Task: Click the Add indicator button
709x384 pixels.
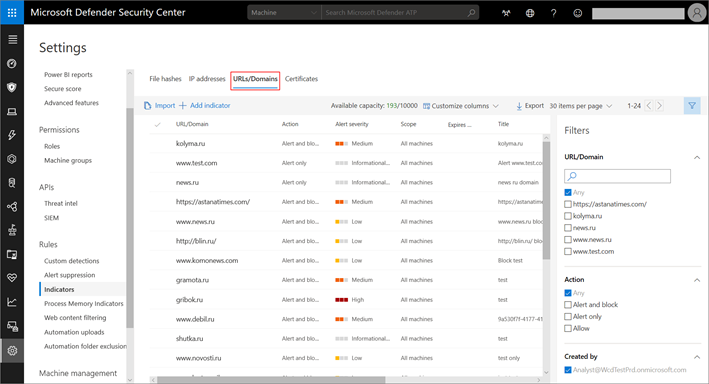Action: click(x=205, y=105)
